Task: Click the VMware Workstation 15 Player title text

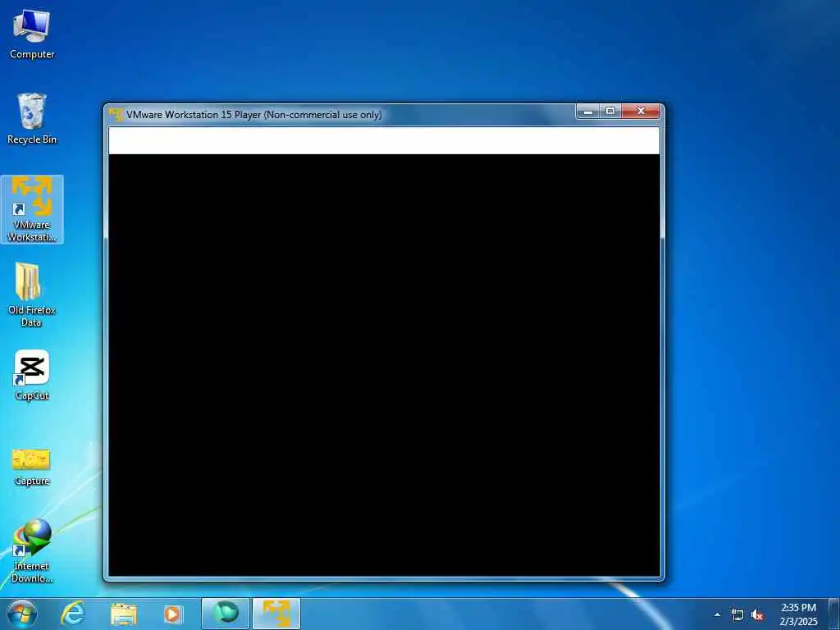Action: point(254,115)
